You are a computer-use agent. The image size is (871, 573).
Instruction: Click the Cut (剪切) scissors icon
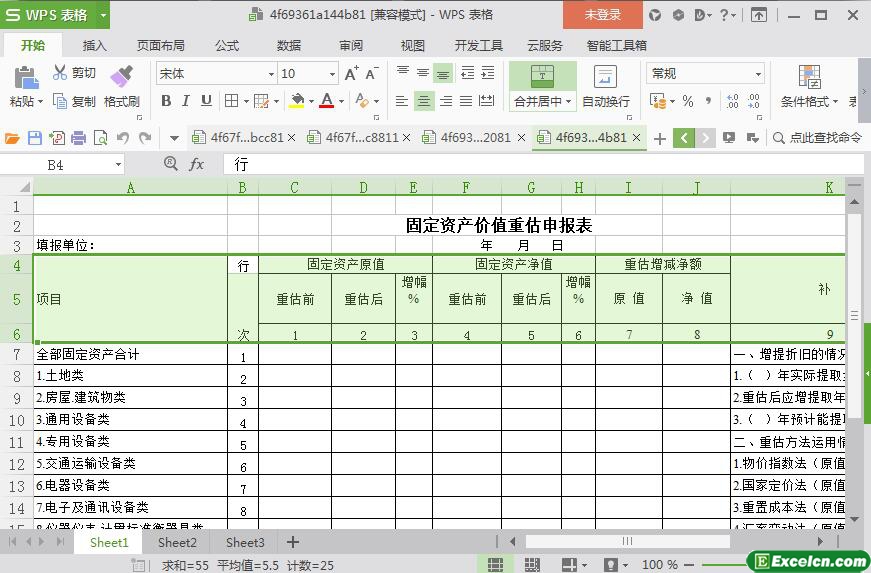(60, 73)
